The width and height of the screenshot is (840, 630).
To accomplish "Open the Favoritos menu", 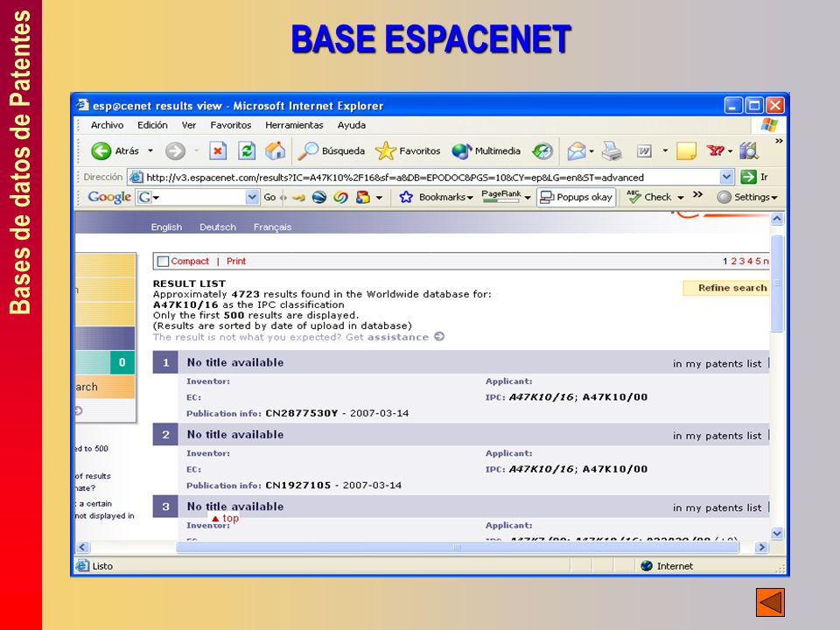I will coord(231,125).
